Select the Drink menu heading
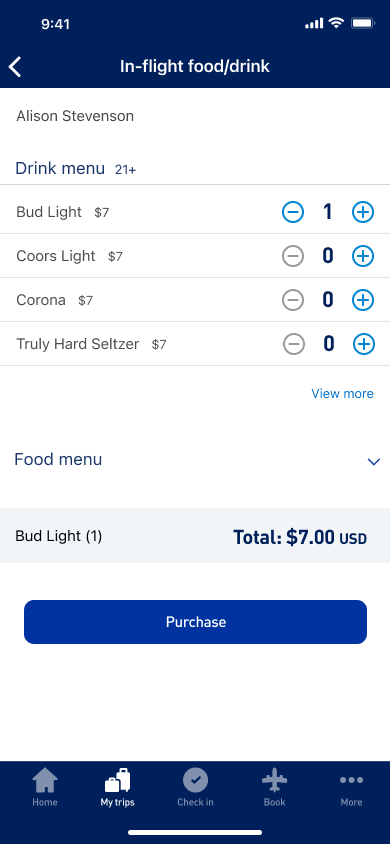 point(60,168)
